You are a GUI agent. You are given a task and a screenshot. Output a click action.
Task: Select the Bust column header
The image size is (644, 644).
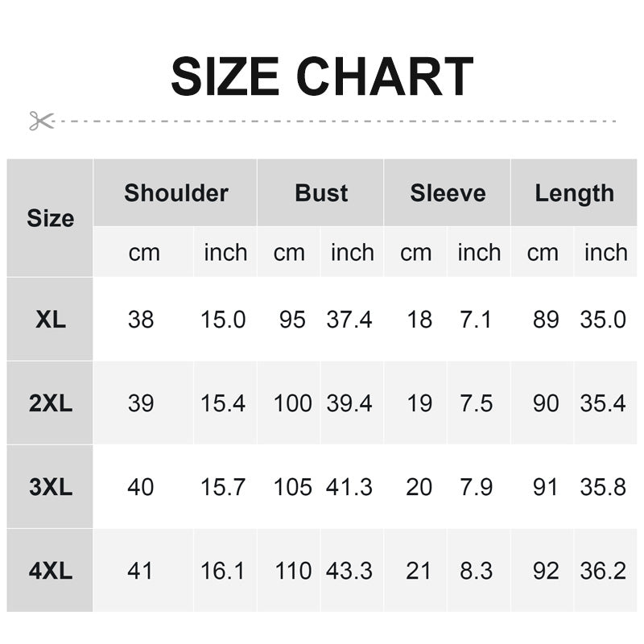(321, 193)
